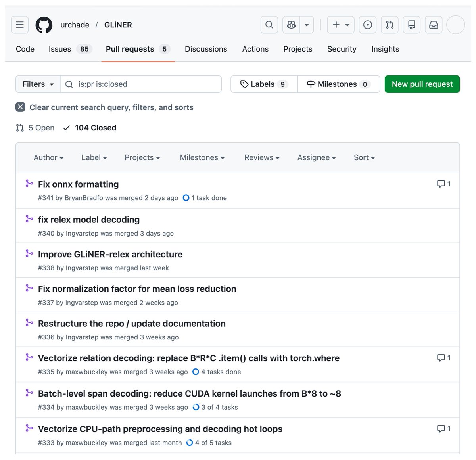Click the GLiNER repository name link
Image resolution: width=476 pixels, height=460 pixels.
click(118, 25)
